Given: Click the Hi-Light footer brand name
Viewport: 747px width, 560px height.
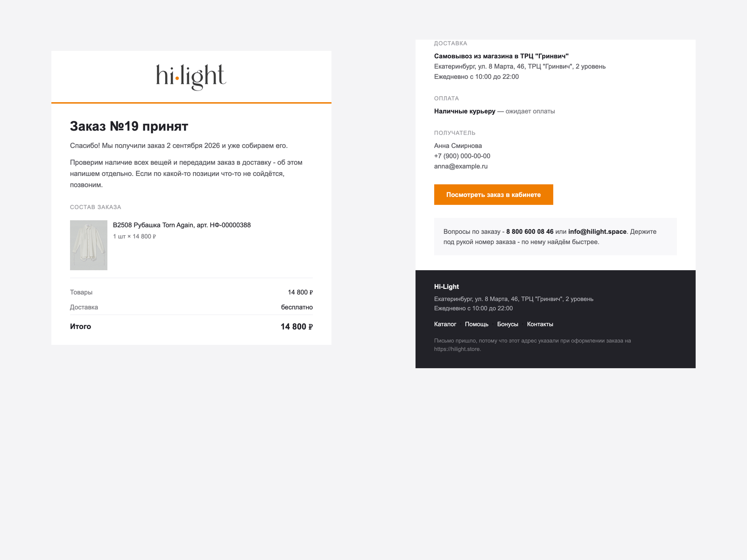Looking at the screenshot, I should [446, 287].
